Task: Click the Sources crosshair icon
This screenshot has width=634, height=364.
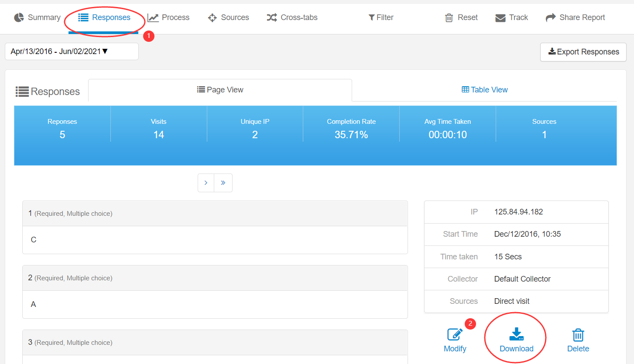Action: click(212, 18)
